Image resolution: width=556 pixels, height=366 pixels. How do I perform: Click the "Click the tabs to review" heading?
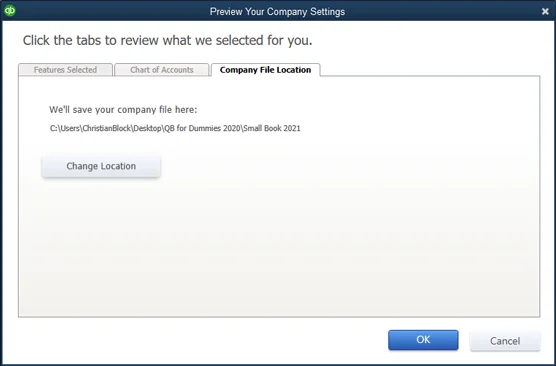click(x=167, y=40)
